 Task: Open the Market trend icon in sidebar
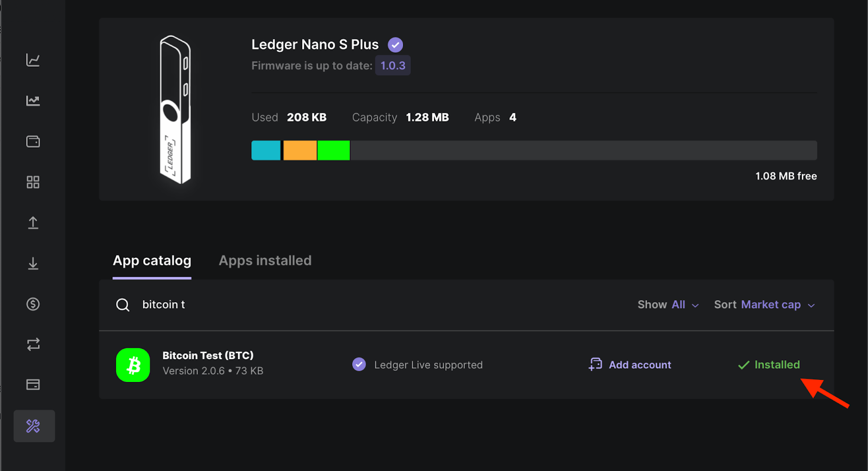coord(33,100)
